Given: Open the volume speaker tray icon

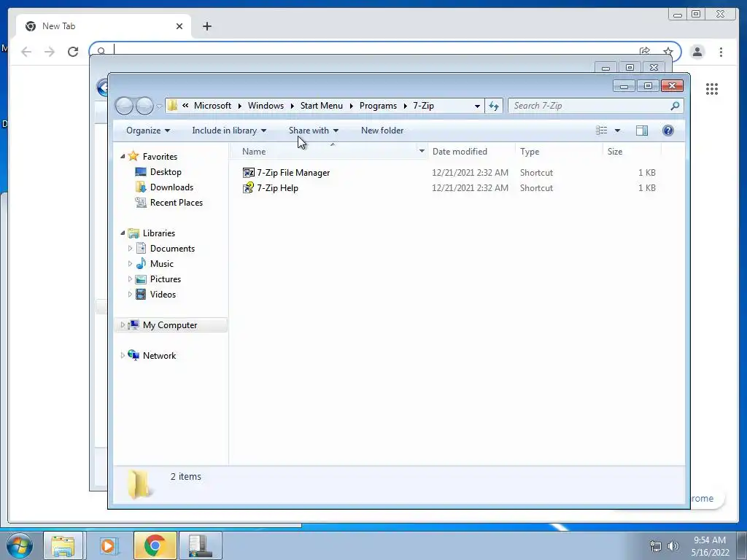Looking at the screenshot, I should point(673,546).
